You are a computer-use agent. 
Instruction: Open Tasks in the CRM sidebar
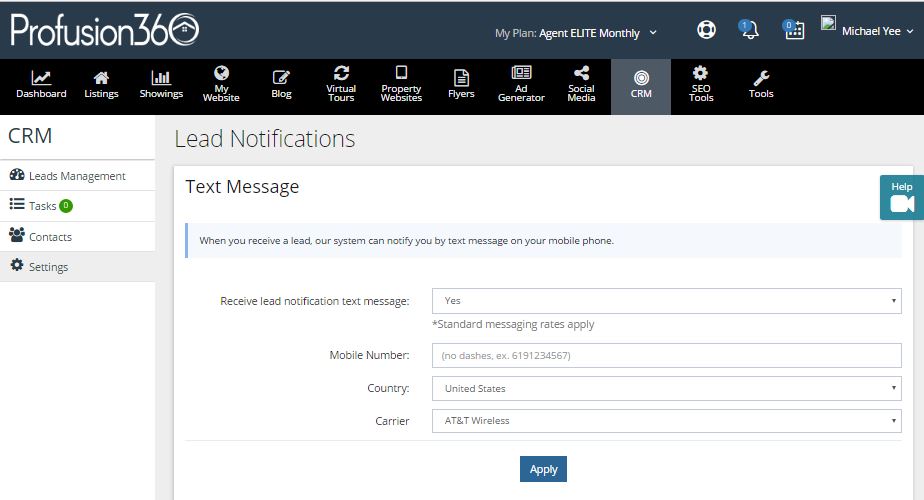tap(77, 206)
